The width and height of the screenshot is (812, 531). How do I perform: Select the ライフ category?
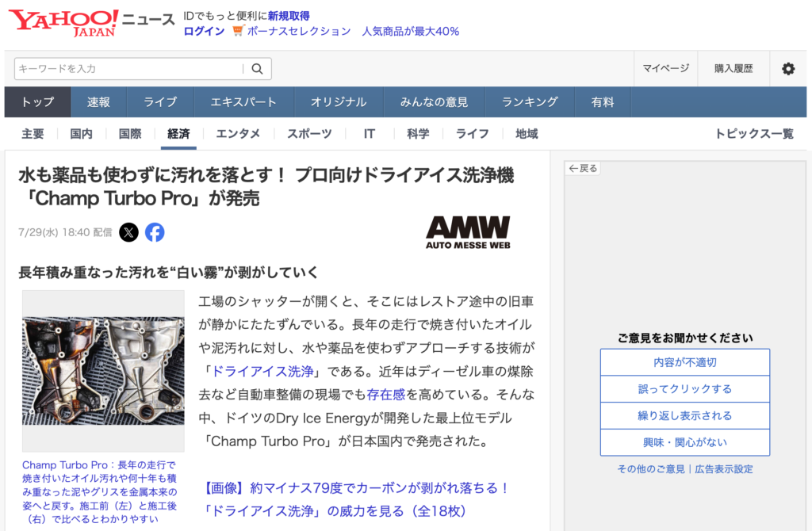(x=473, y=134)
